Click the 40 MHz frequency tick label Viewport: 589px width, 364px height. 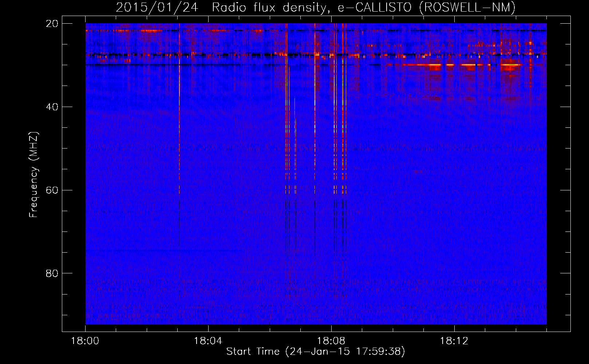pos(52,107)
